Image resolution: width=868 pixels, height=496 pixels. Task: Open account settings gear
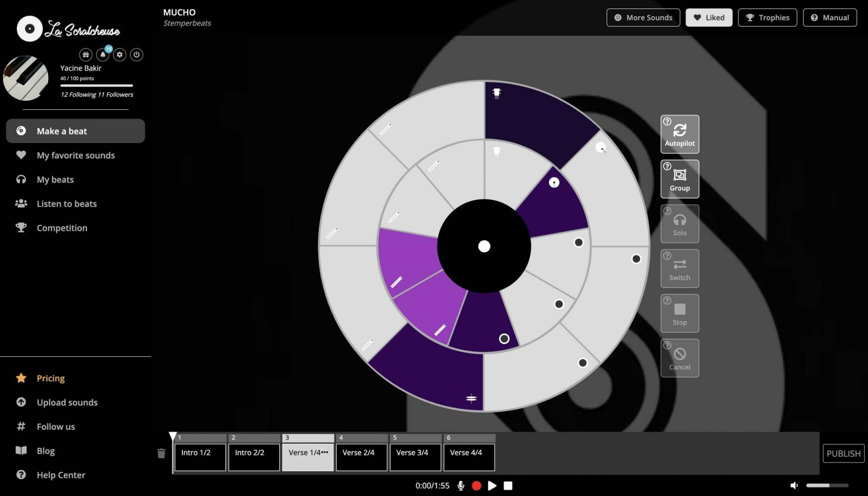click(x=119, y=55)
